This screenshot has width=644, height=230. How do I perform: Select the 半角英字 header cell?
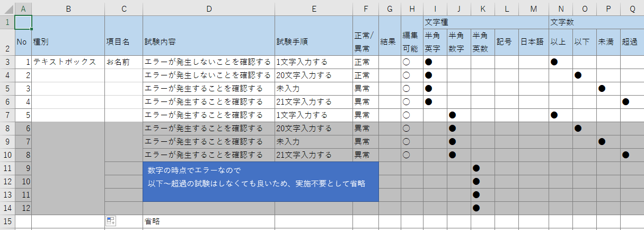[x=435, y=42]
